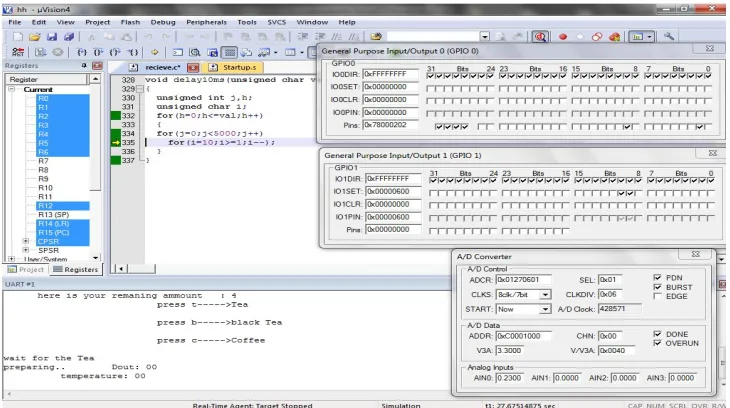The width and height of the screenshot is (730, 408).
Task: Click the CPU Reset (RST) toolbar icon
Action: coord(18,52)
